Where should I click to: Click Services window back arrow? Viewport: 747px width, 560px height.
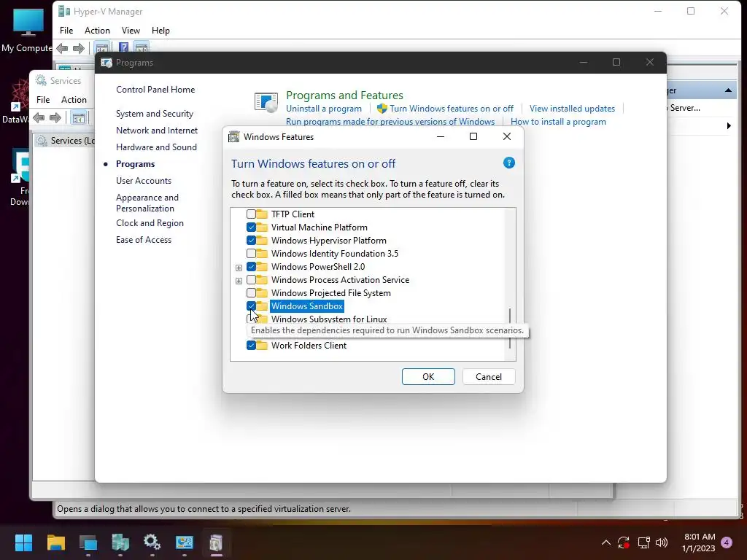click(x=39, y=117)
